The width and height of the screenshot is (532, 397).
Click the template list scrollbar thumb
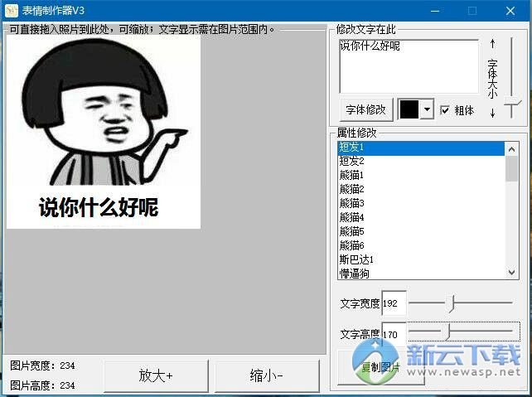point(511,168)
